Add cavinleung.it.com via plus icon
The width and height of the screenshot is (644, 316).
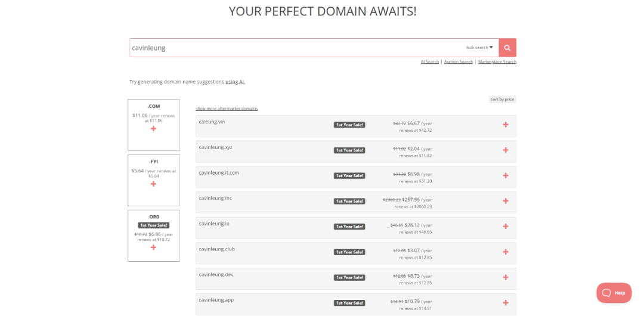tap(506, 175)
